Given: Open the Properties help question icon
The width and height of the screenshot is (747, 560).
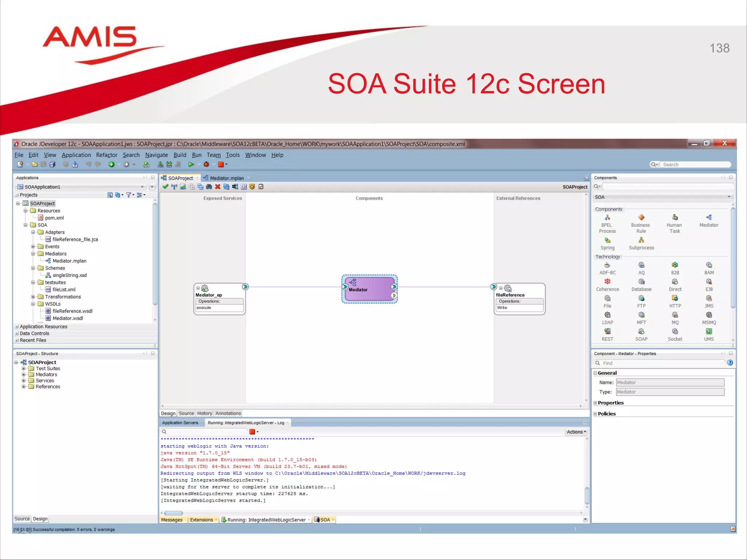Looking at the screenshot, I should [x=730, y=363].
